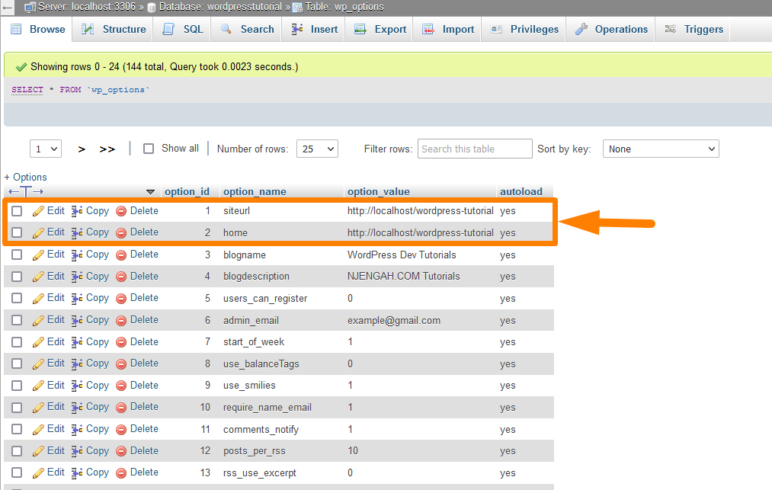
Task: Open the page number dropdown
Action: [46, 148]
